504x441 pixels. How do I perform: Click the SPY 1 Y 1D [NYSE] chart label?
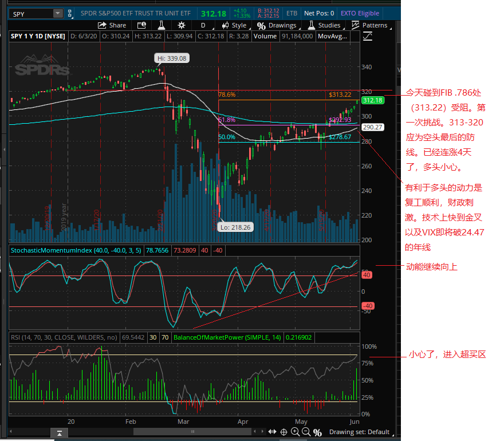pyautogui.click(x=38, y=36)
